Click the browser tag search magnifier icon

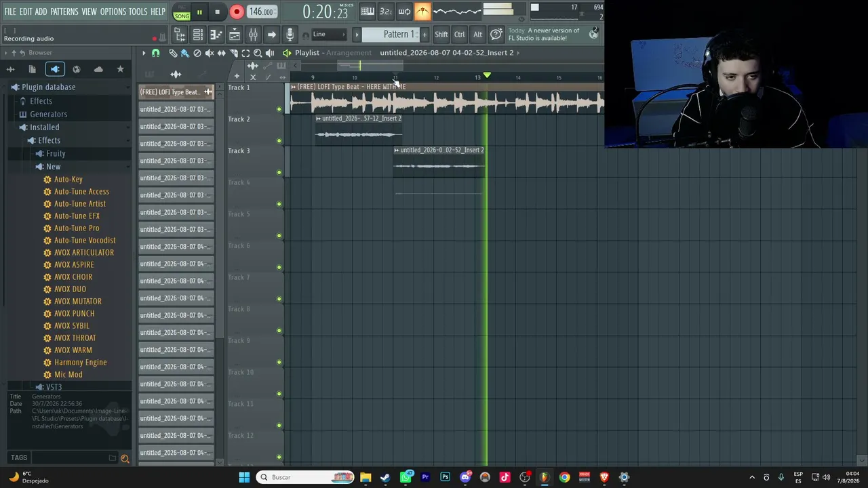click(125, 459)
